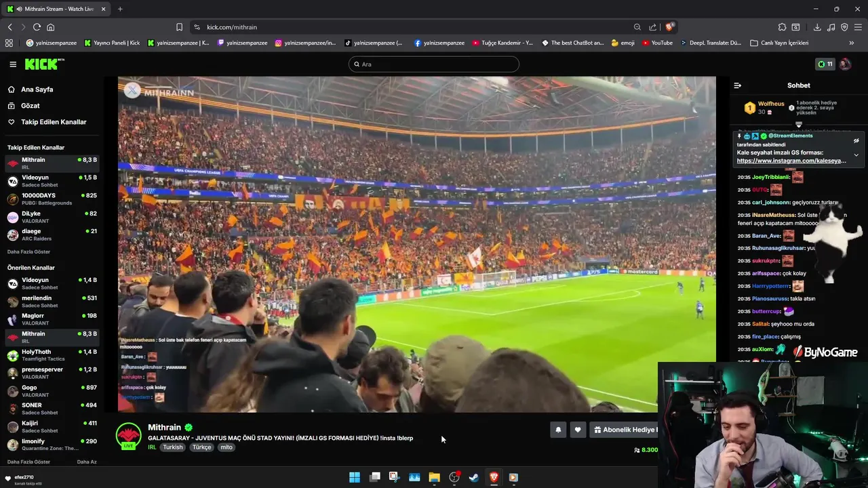This screenshot has width=868, height=488.
Task: Collapse the Sohbet chat panel
Action: tap(738, 85)
